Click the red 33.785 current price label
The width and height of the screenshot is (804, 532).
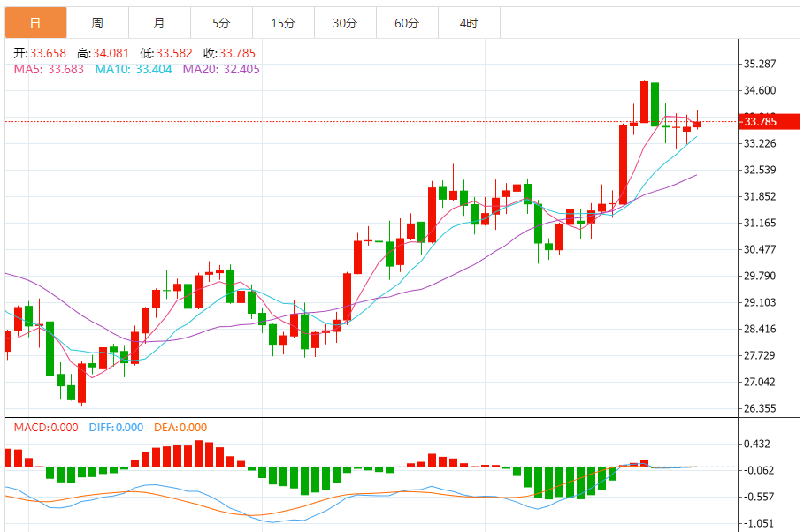(x=769, y=121)
